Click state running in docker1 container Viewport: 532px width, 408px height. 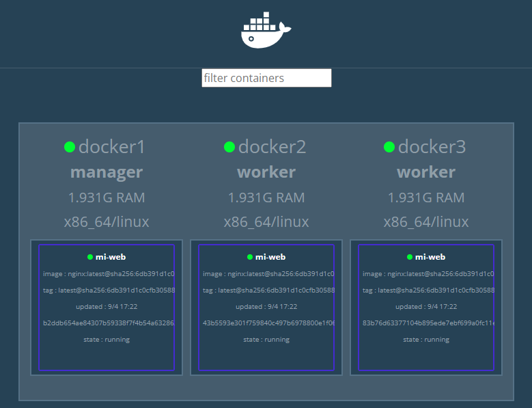[107, 340]
